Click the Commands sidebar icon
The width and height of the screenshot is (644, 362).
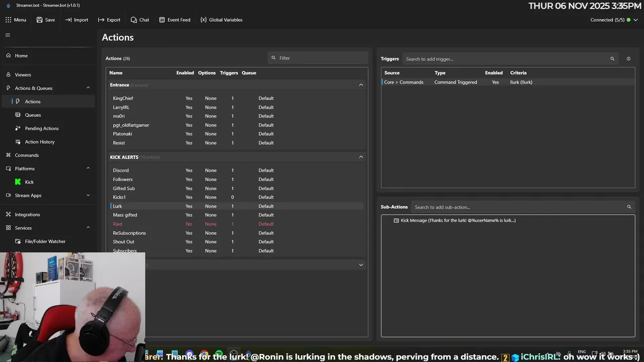(x=8, y=155)
